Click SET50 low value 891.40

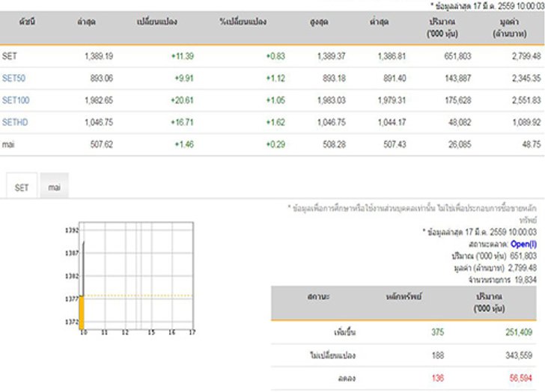tap(395, 78)
